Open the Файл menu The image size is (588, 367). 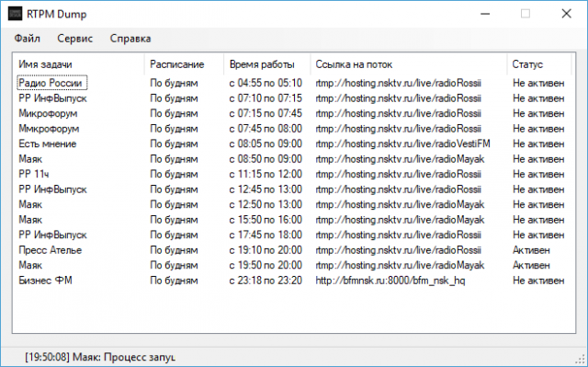(27, 39)
